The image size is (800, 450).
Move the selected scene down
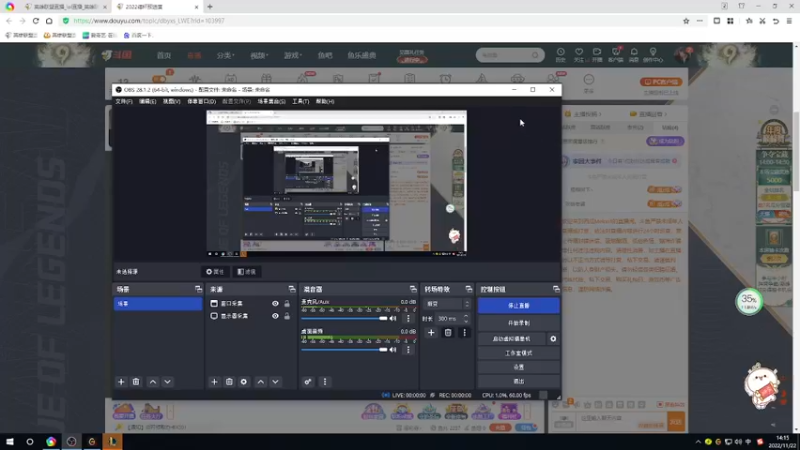(x=167, y=382)
